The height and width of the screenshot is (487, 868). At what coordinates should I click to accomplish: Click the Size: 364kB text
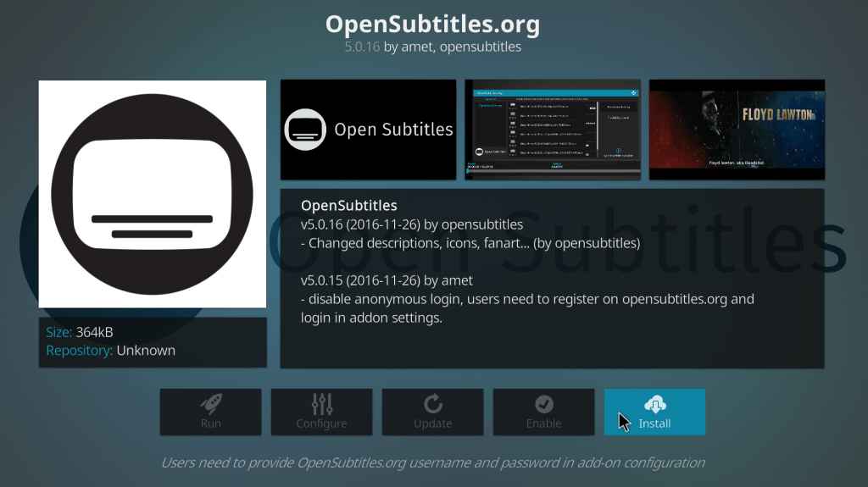(x=79, y=332)
